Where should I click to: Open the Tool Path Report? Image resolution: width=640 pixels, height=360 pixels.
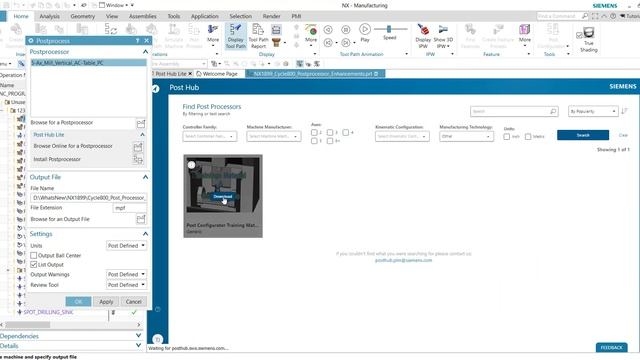tap(258, 36)
